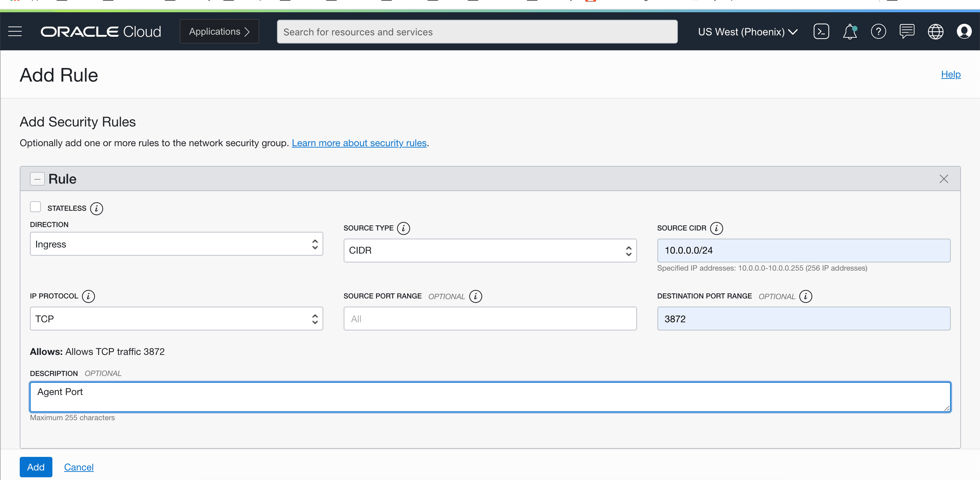
Task: Launch Cloud Shell terminal icon
Action: click(821, 32)
